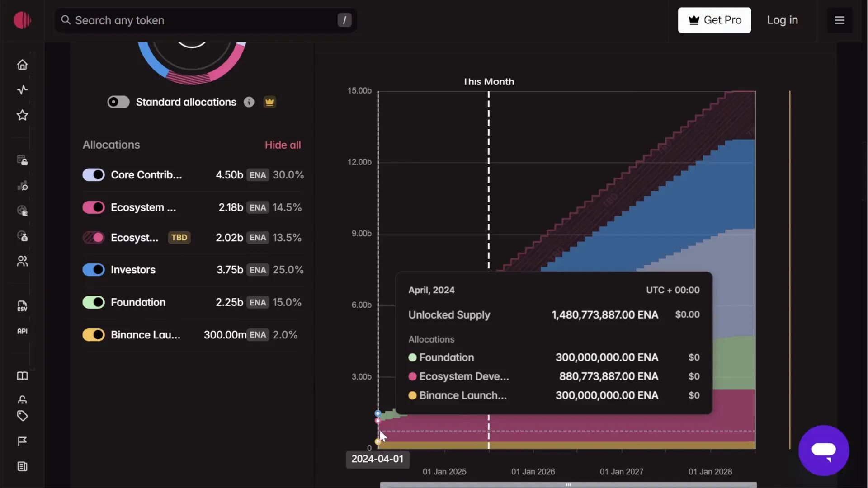Enable the Standard allocations toggle
Viewport: 868px width, 488px height.
[118, 102]
